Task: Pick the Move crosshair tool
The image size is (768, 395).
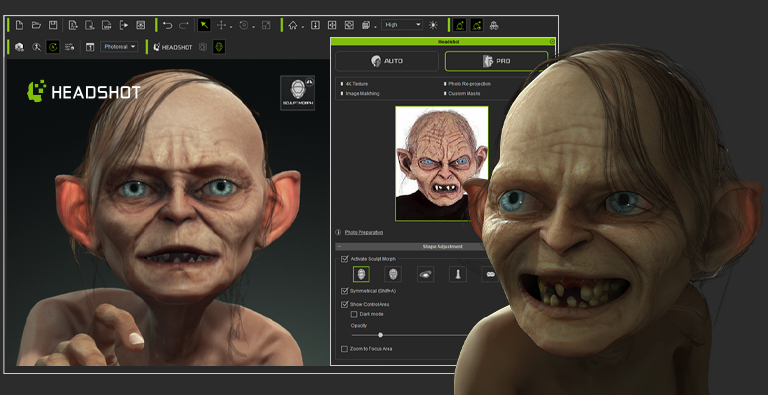Action: 221,25
